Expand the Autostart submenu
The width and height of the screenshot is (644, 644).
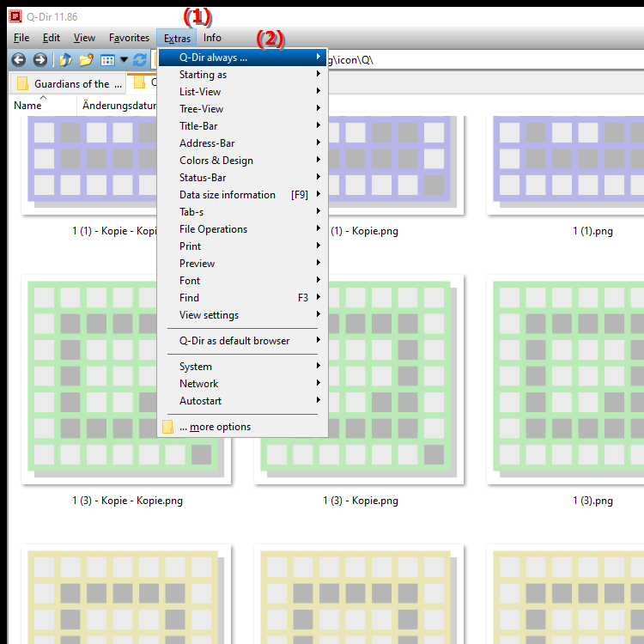pos(242,401)
